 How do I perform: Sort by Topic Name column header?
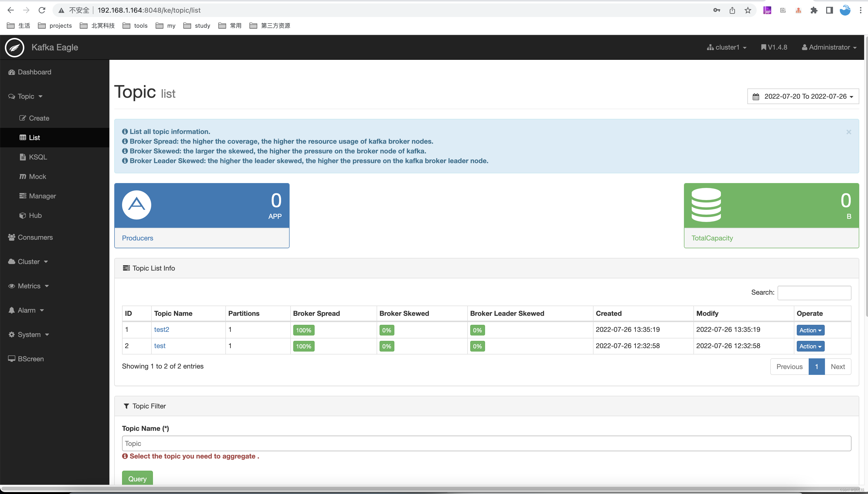click(x=188, y=314)
